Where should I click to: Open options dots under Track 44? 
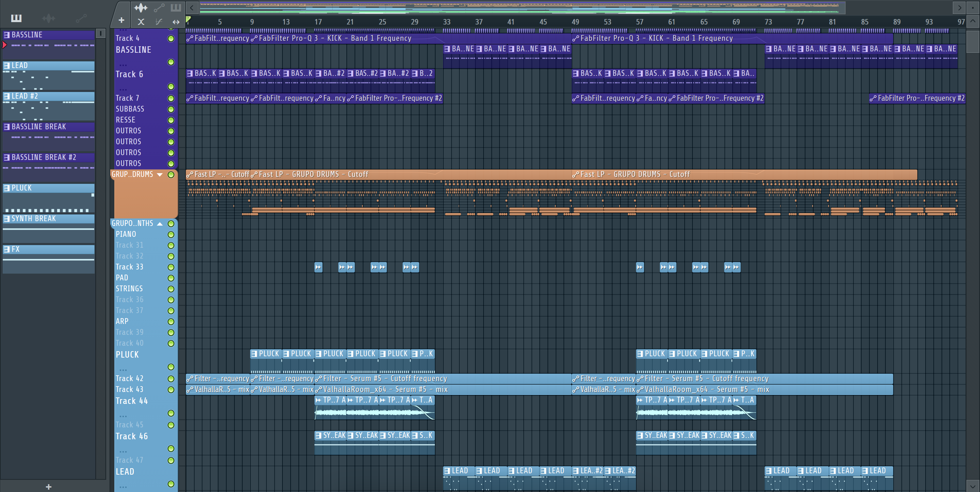click(x=123, y=416)
